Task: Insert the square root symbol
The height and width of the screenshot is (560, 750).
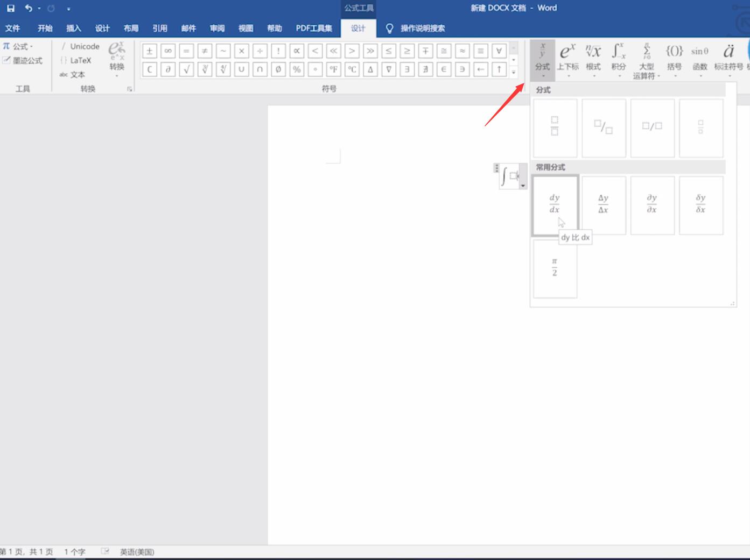Action: point(186,69)
